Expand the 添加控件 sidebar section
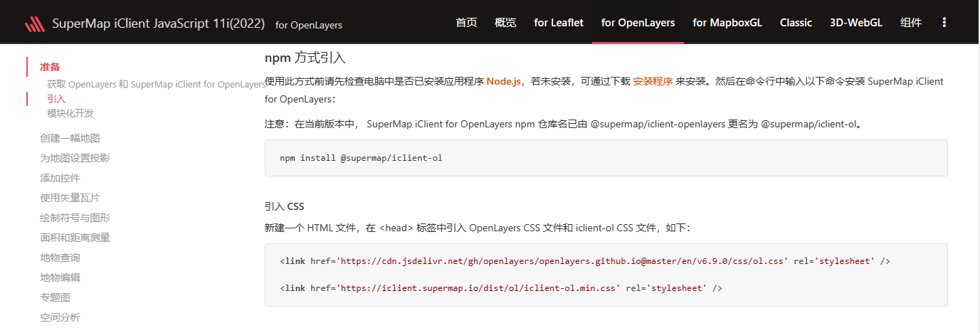This screenshot has width=980, height=333. [60, 178]
